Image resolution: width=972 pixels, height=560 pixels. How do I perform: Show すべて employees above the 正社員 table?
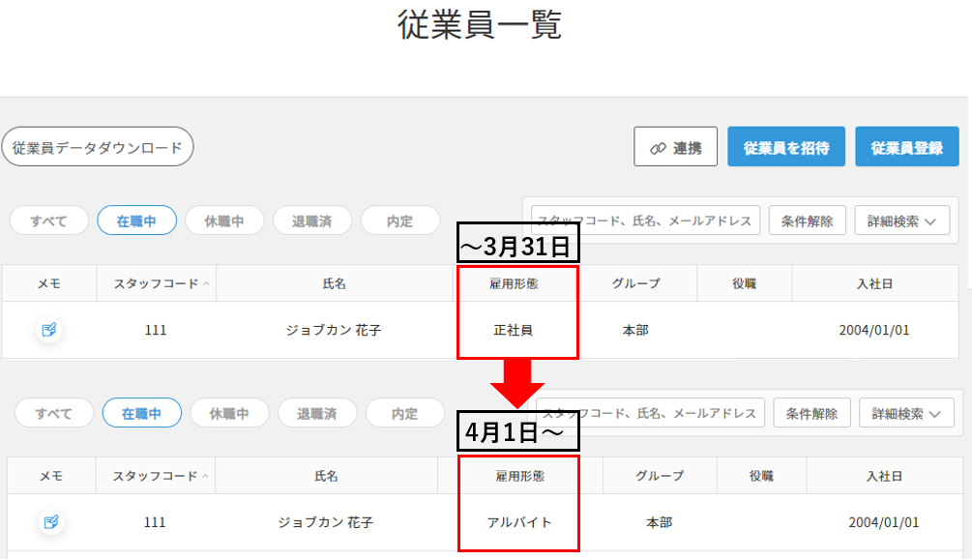tap(48, 221)
